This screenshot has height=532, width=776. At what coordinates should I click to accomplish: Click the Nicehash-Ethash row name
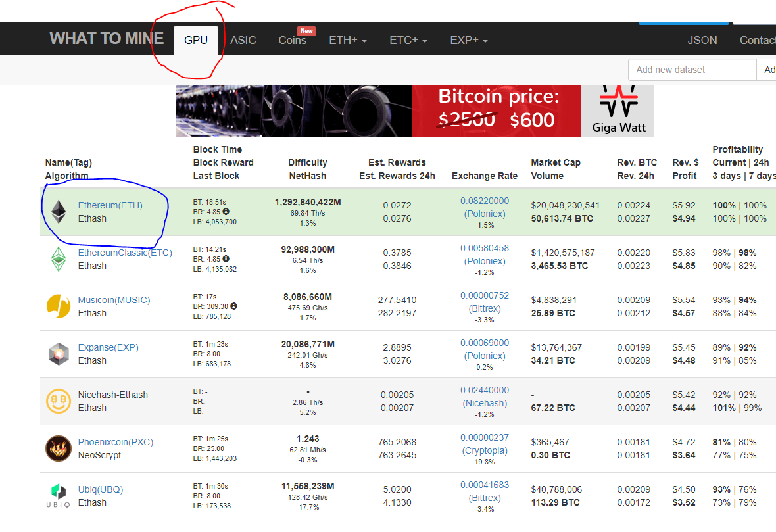(x=113, y=395)
